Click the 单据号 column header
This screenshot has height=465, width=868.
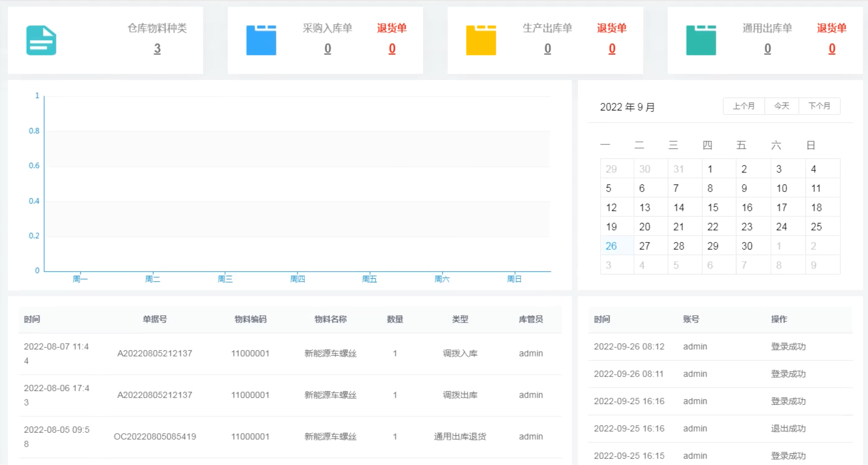(155, 319)
